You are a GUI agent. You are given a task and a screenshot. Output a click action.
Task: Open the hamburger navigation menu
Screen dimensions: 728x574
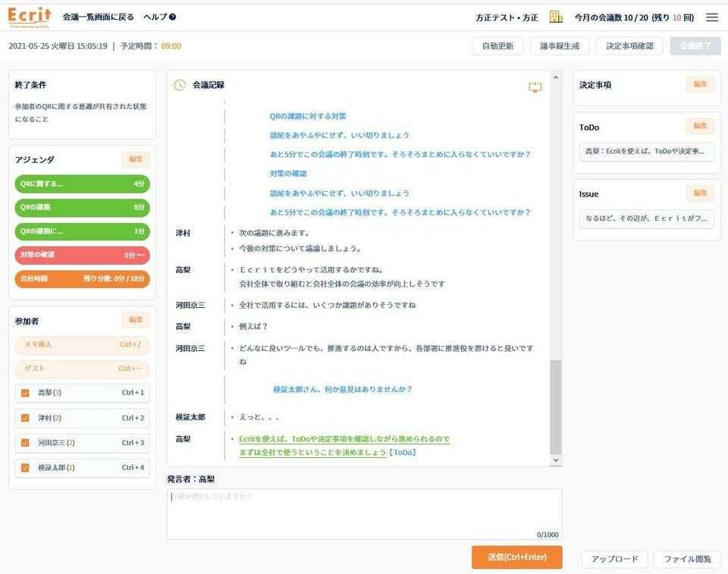tap(711, 16)
